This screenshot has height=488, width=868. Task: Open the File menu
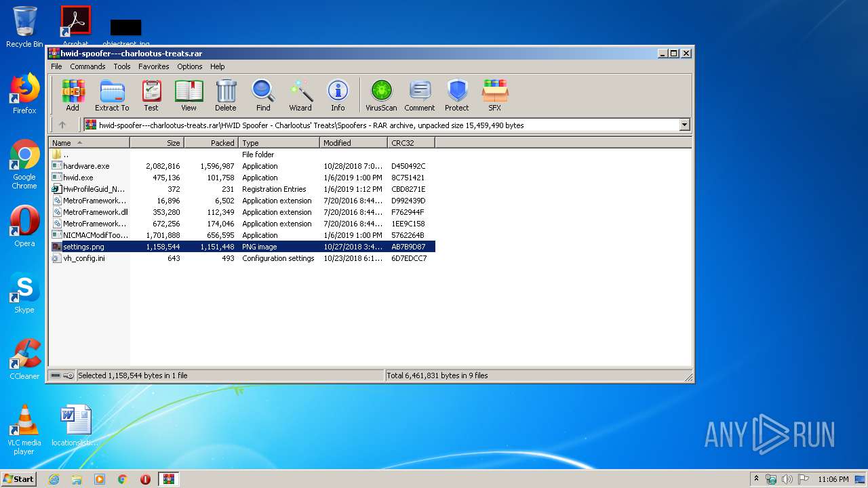[56, 66]
